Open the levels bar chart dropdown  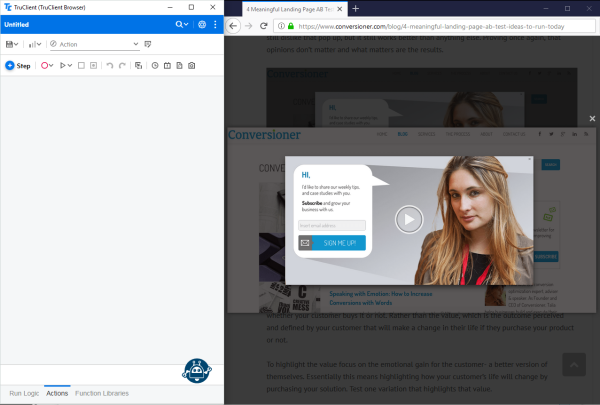35,44
